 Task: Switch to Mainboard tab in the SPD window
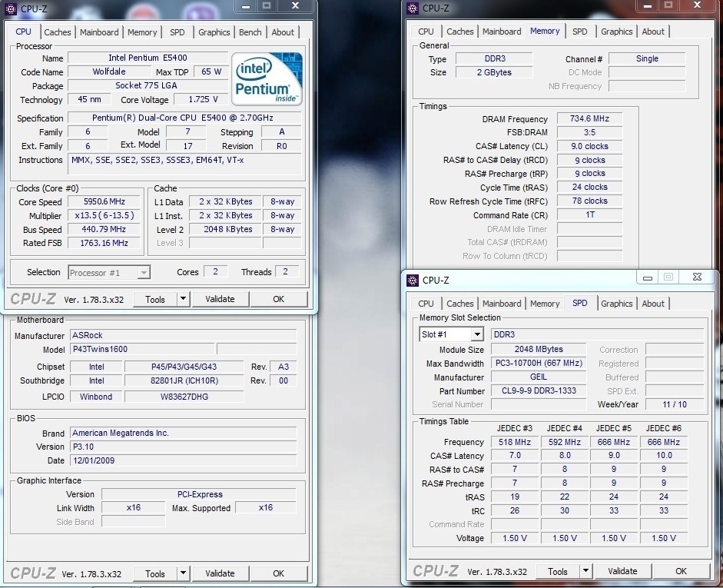[x=502, y=304]
